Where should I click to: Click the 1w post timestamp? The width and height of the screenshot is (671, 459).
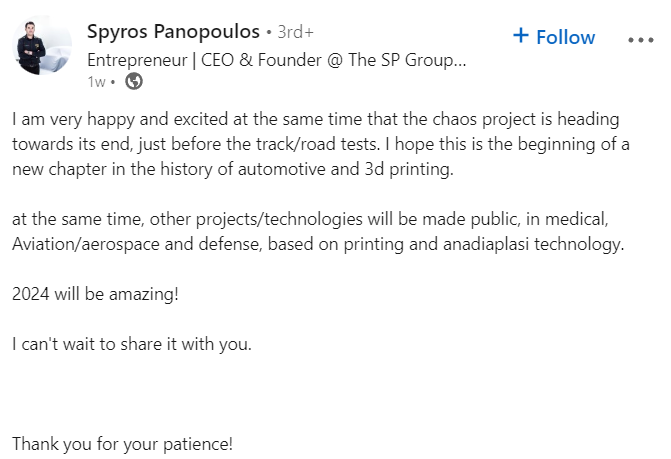(96, 82)
